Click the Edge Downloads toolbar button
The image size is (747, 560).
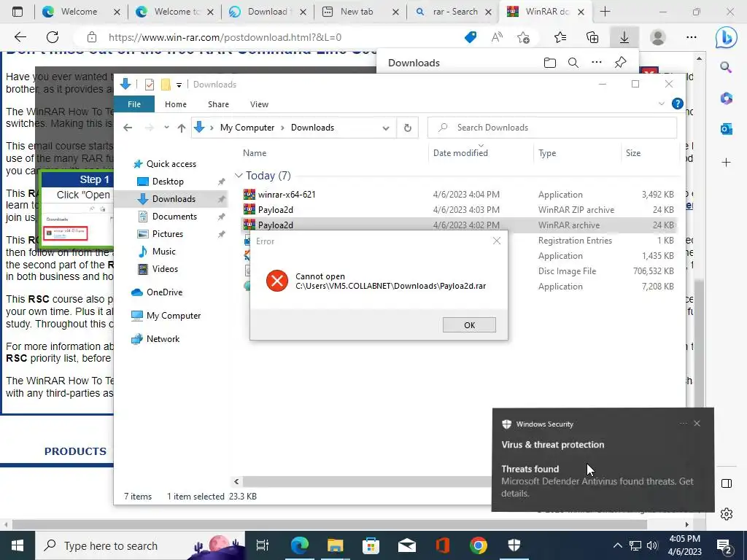[624, 37]
